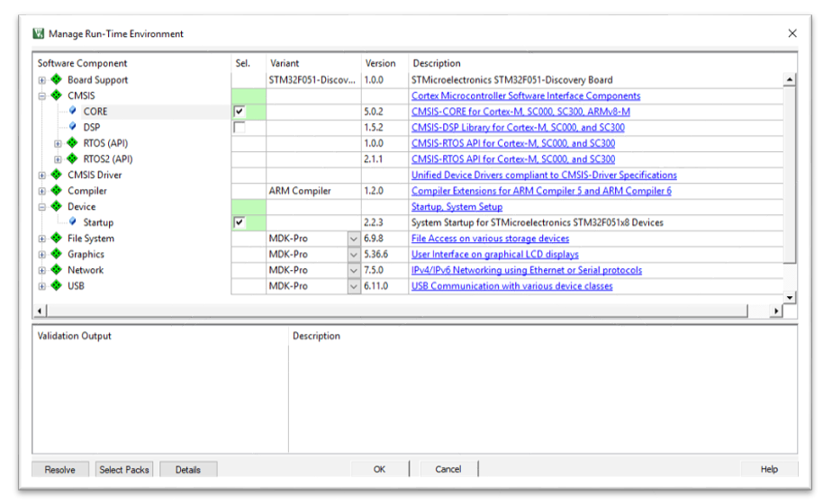Open Network MDK-Pro variant dropdown

[x=354, y=270]
